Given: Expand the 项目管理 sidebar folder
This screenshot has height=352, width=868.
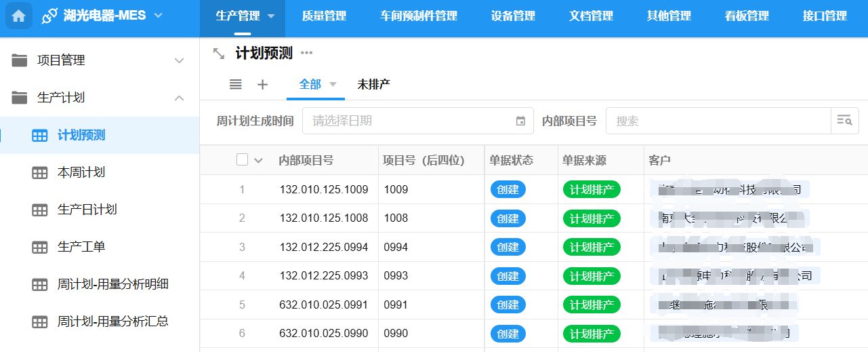Looking at the screenshot, I should click(x=179, y=60).
